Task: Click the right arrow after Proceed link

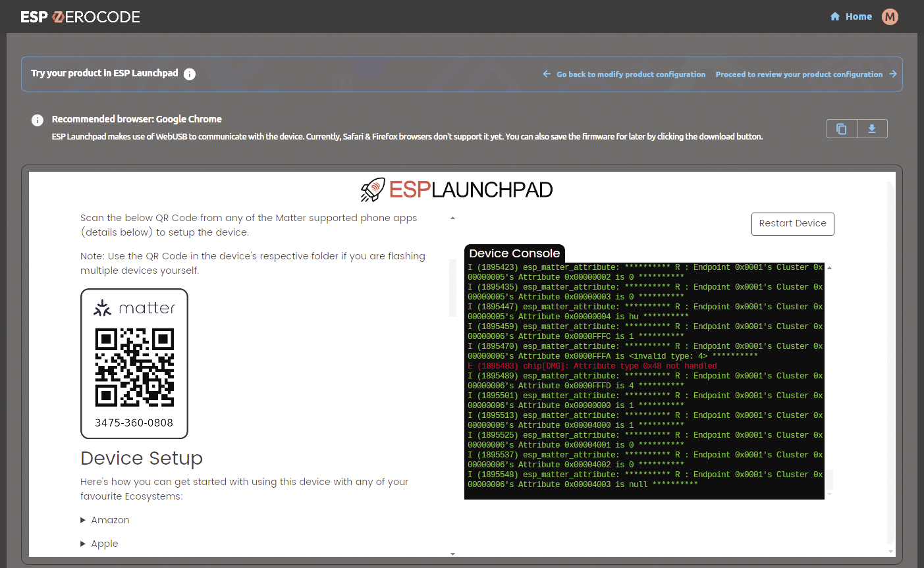Action: tap(892, 74)
